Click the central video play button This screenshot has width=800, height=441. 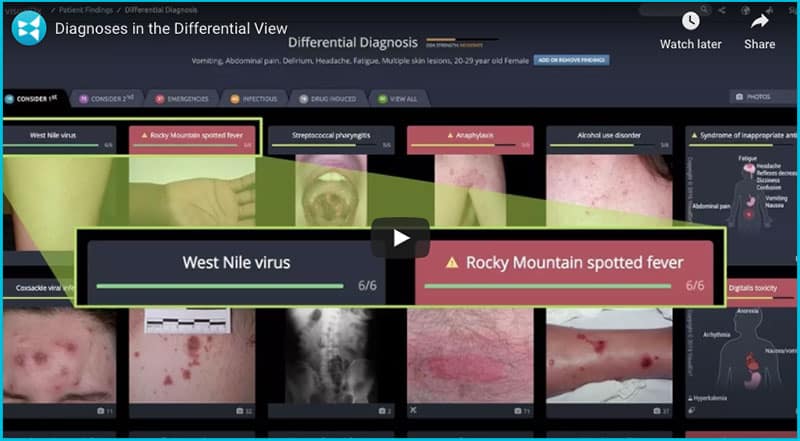tap(400, 238)
